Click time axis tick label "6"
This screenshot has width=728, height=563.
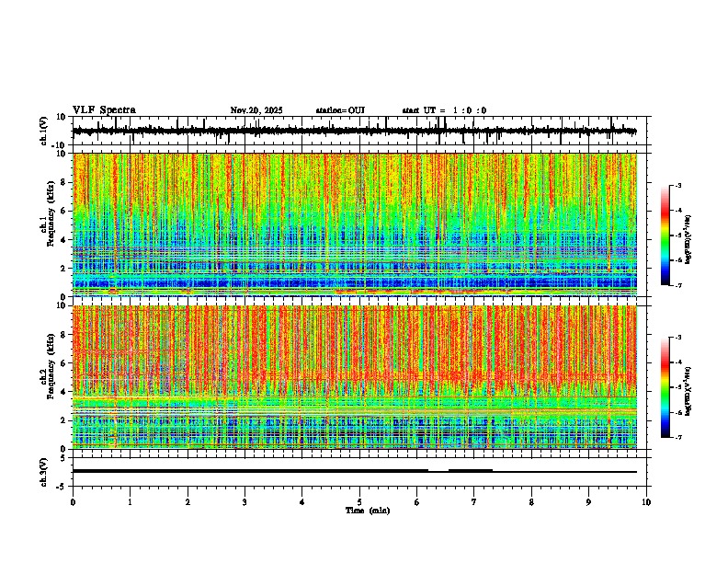pos(417,502)
